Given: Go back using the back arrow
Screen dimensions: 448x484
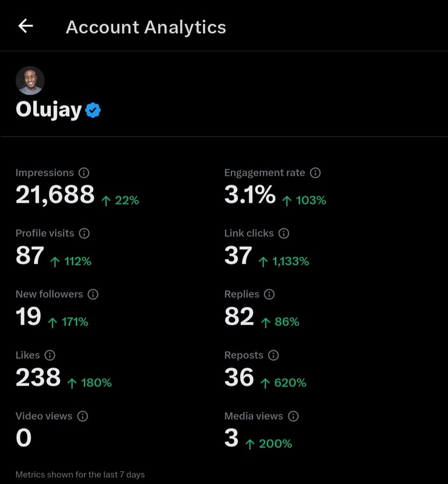Looking at the screenshot, I should 26,26.
